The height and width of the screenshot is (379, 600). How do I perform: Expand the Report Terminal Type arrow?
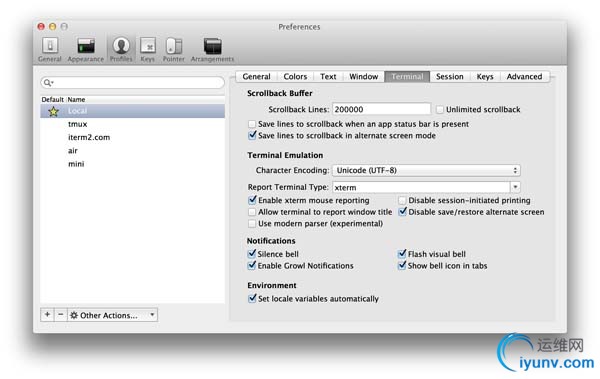[x=515, y=187]
